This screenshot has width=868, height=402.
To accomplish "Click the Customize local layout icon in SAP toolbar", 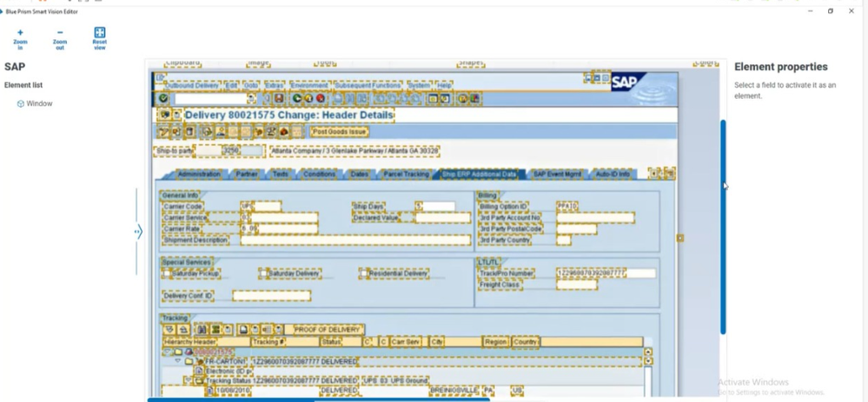I will (474, 99).
